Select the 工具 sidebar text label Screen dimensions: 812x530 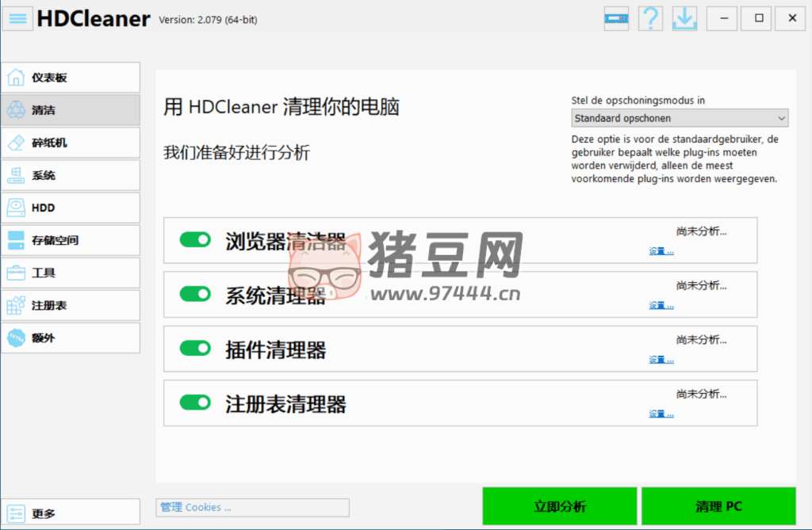pyautogui.click(x=44, y=273)
